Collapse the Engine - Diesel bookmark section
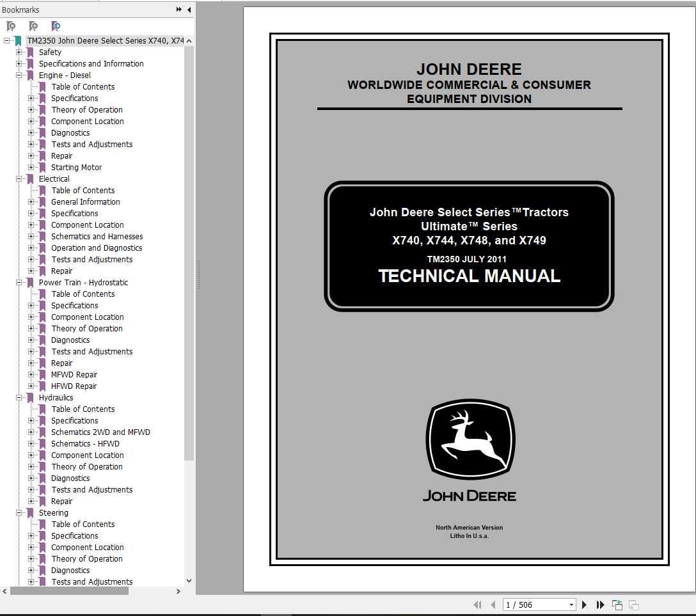The height and width of the screenshot is (616, 696). tap(19, 75)
